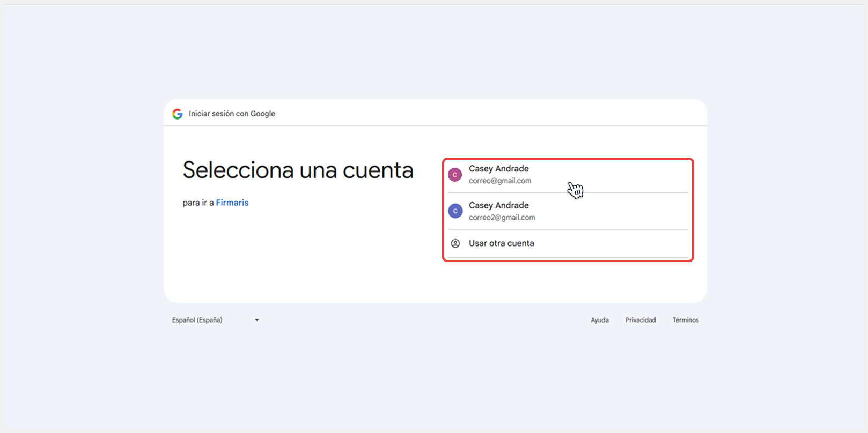This screenshot has height=433, width=868.
Task: Click the divider line below the dialog header
Action: coord(435,126)
